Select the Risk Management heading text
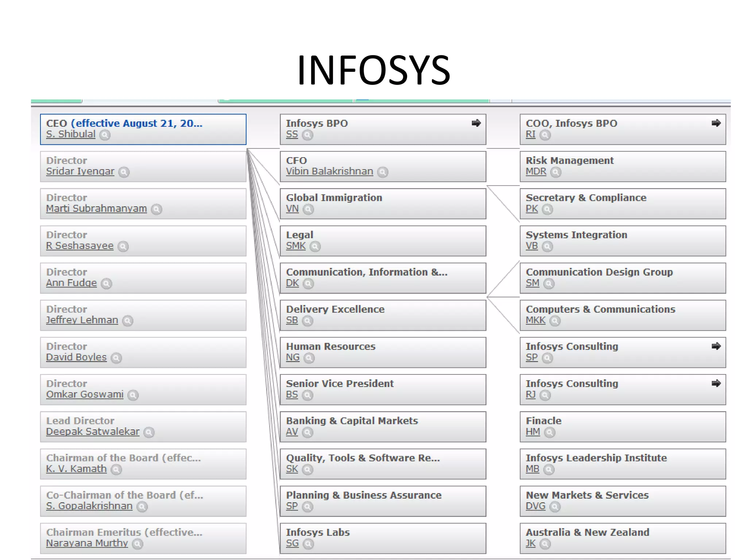 [x=570, y=160]
